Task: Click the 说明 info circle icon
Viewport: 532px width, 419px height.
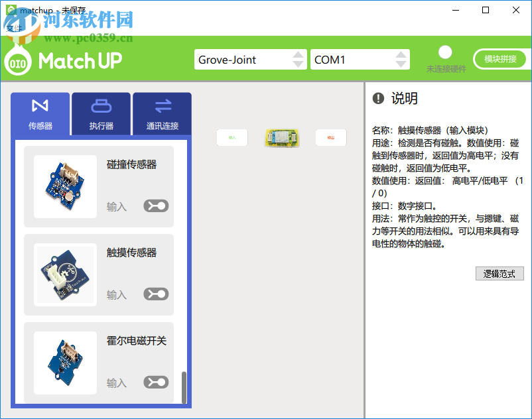Action: [x=378, y=99]
